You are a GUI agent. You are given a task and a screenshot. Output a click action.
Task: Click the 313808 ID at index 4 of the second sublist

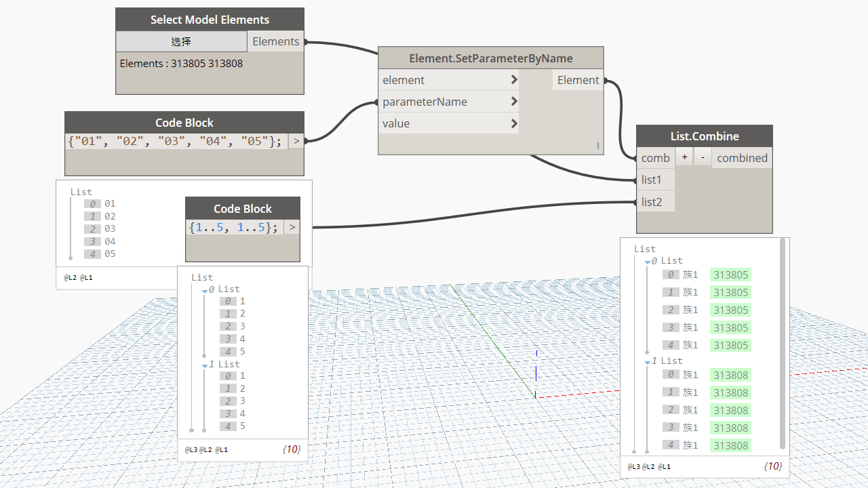pyautogui.click(x=730, y=445)
